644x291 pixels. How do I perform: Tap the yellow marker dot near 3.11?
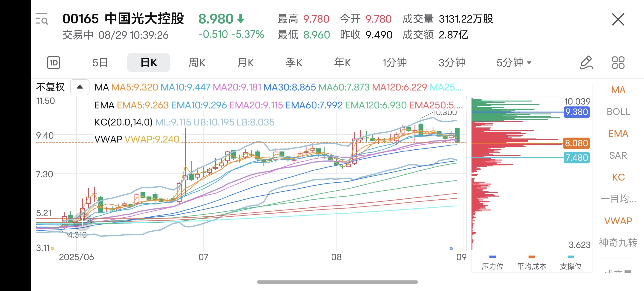click(52, 248)
